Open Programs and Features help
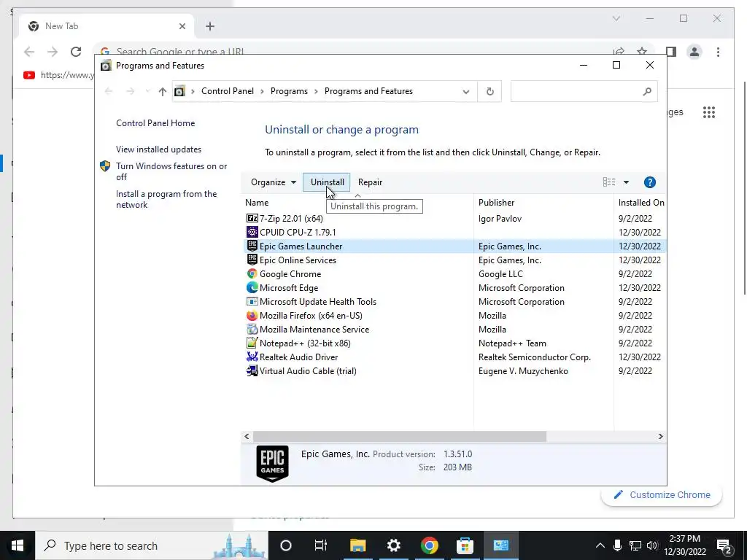This screenshot has width=747, height=560. pyautogui.click(x=649, y=182)
